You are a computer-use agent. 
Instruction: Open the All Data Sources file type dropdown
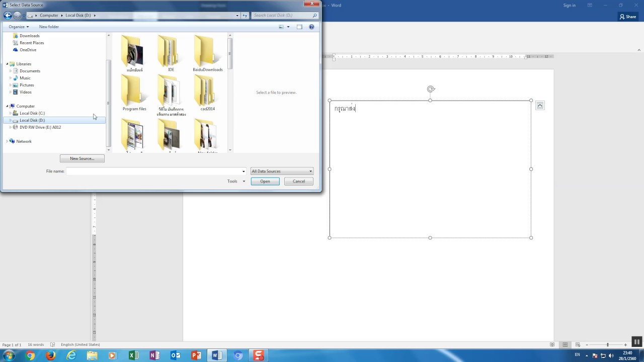click(282, 171)
